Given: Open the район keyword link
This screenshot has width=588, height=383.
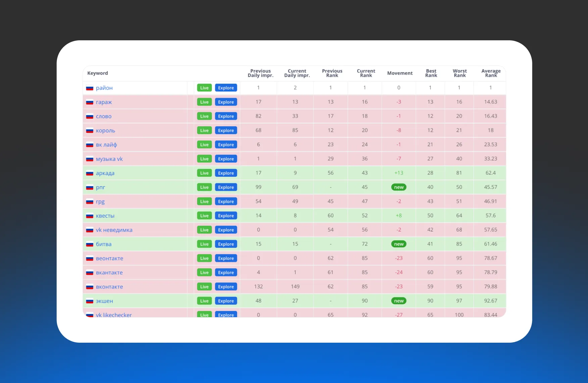Looking at the screenshot, I should pyautogui.click(x=104, y=88).
